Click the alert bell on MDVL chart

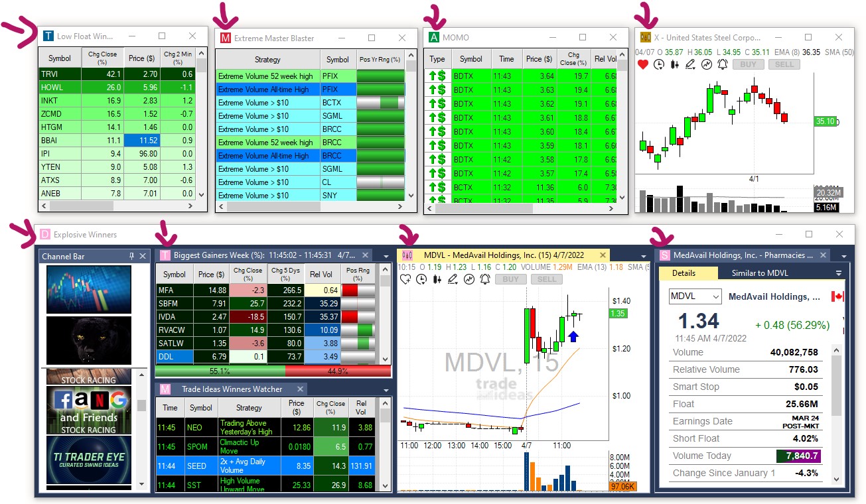click(485, 279)
